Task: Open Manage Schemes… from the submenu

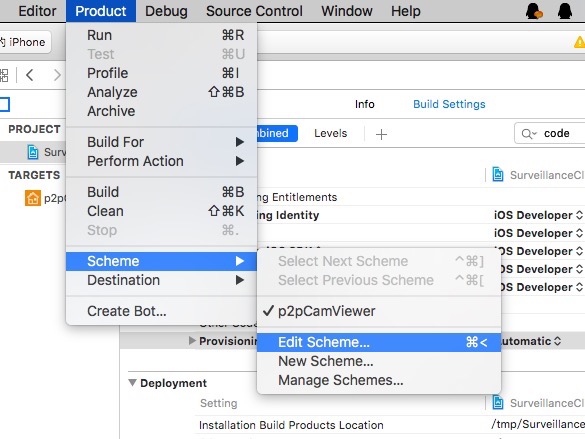Action: tap(379, 380)
